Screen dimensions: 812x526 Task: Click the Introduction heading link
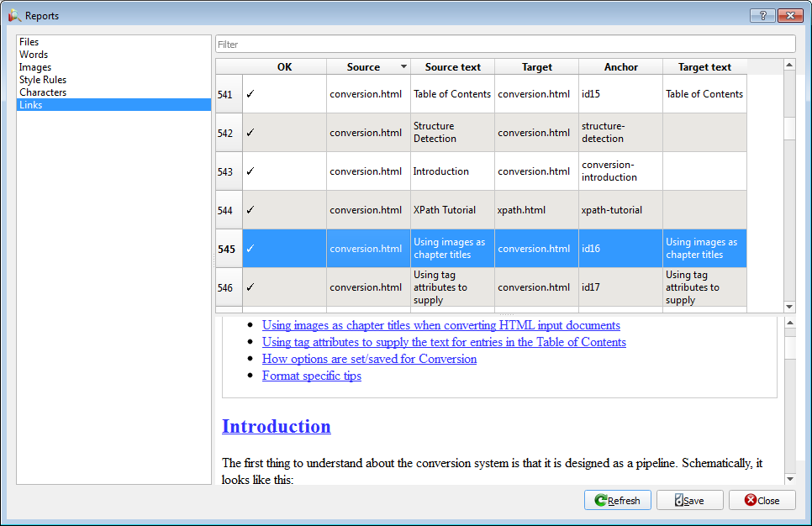[x=277, y=427]
